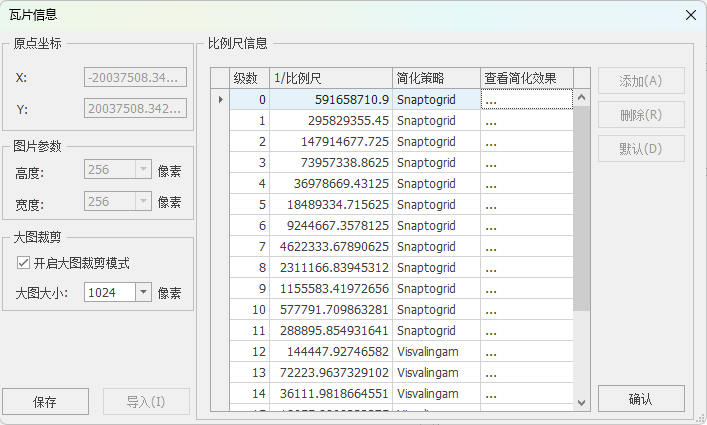Open simplify preview ellipsis for level 12

click(x=526, y=352)
